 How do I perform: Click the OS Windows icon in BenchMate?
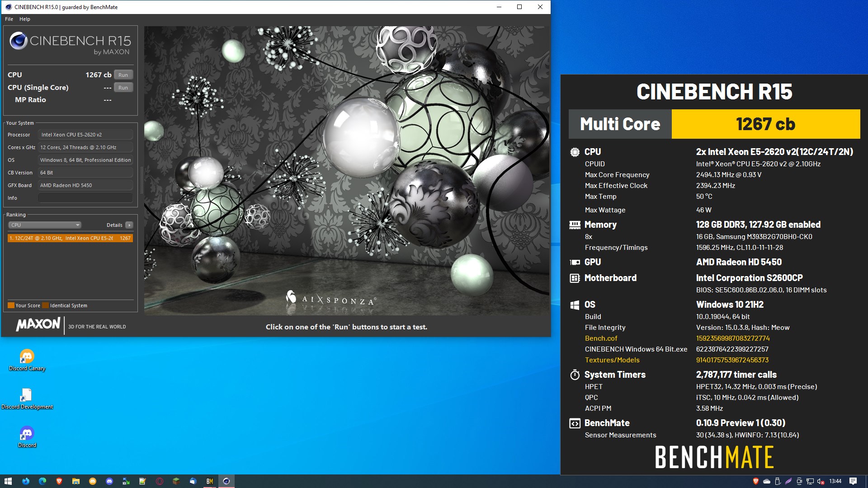click(x=575, y=305)
